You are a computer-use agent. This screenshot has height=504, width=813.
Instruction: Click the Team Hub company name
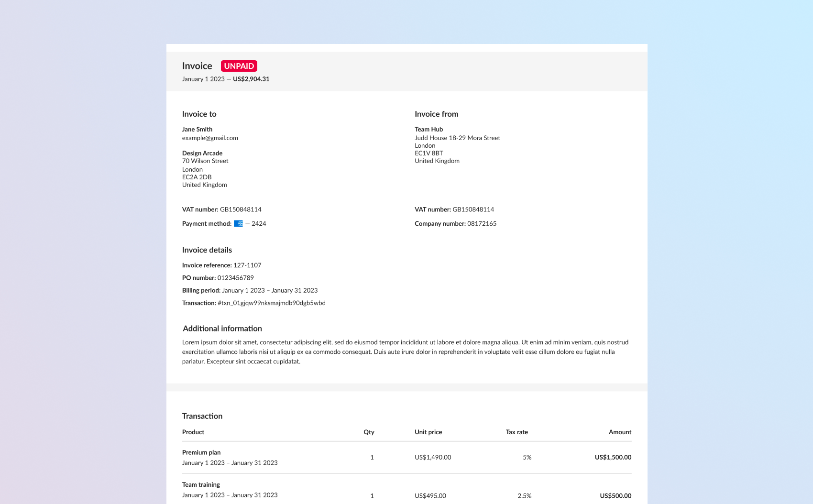click(x=428, y=129)
